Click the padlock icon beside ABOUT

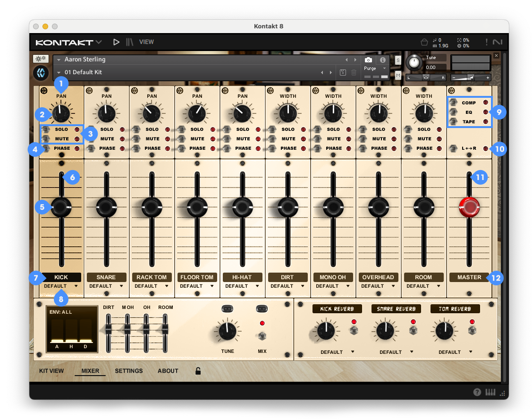(198, 371)
